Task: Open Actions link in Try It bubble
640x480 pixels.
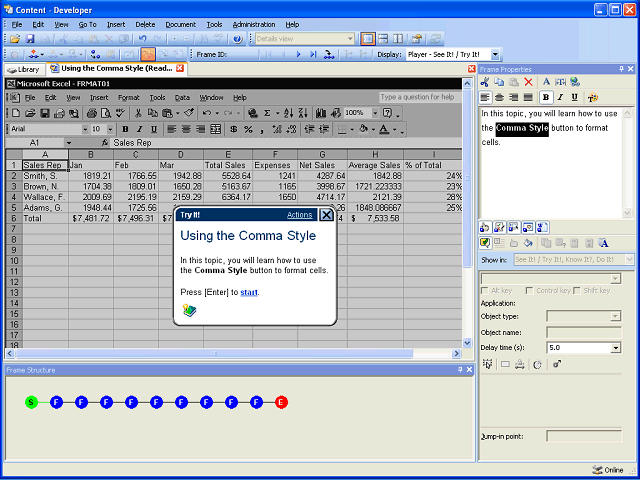Action: [300, 215]
